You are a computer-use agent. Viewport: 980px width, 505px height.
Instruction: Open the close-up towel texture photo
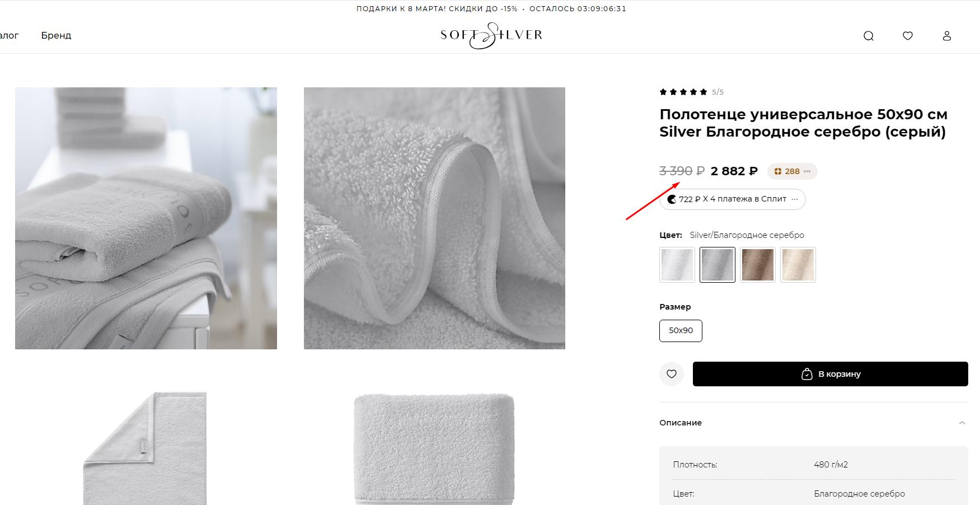click(x=434, y=218)
